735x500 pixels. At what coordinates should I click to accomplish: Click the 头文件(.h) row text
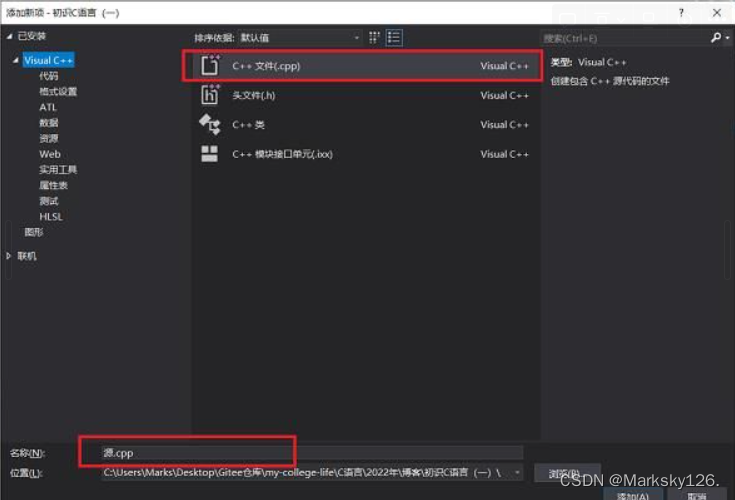point(254,95)
